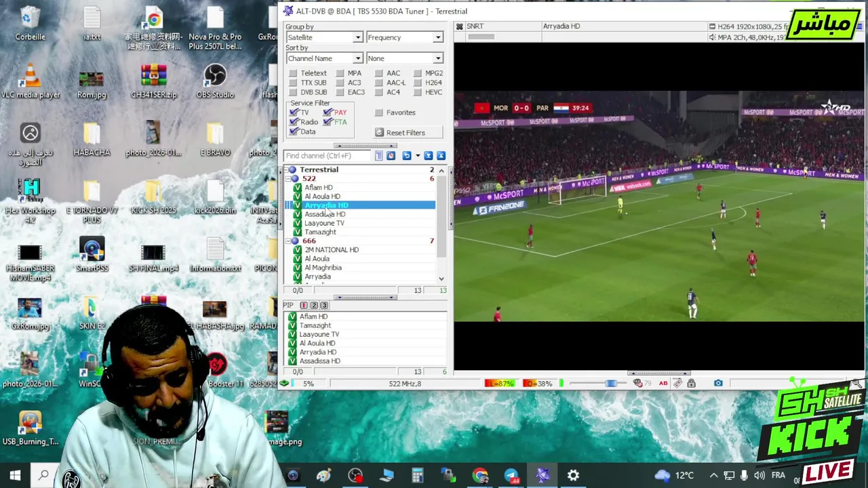Uncheck the Radio service filter
This screenshot has height=488, width=868.
(x=294, y=122)
